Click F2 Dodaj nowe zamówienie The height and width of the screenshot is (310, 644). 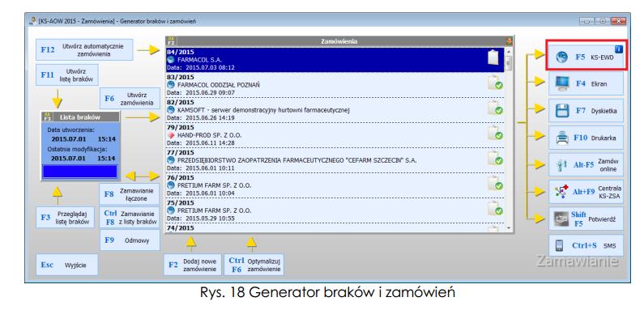coord(193,265)
